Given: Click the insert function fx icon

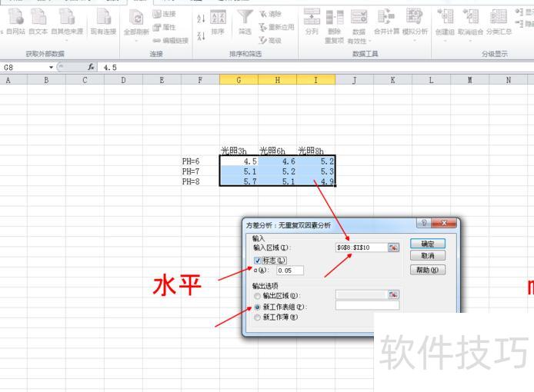Looking at the screenshot, I should tap(92, 67).
